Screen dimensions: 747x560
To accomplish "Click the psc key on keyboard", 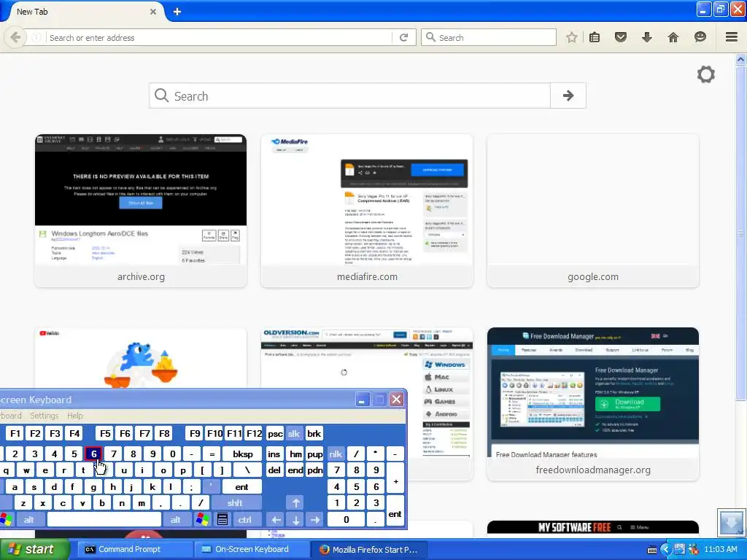I will click(x=275, y=433).
